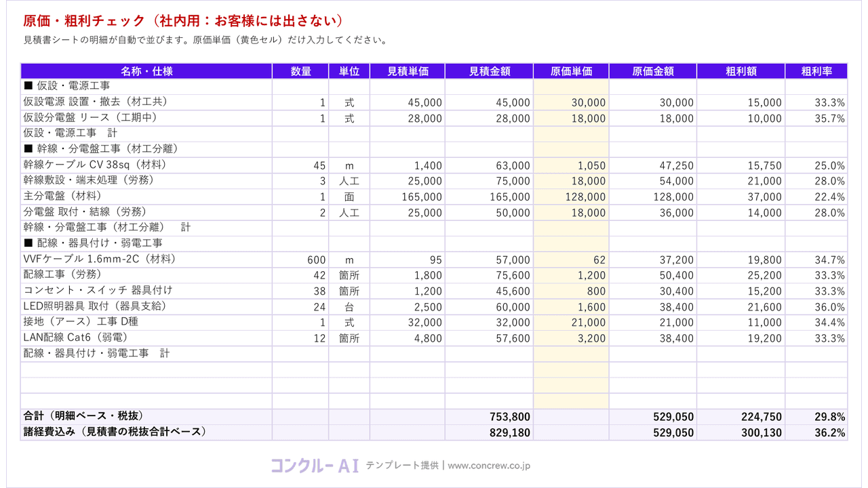Screen dimensions: 868x488
Task: Click the 配線・器具付け・弱電工事 計 subtotal row
Action: coord(434,354)
